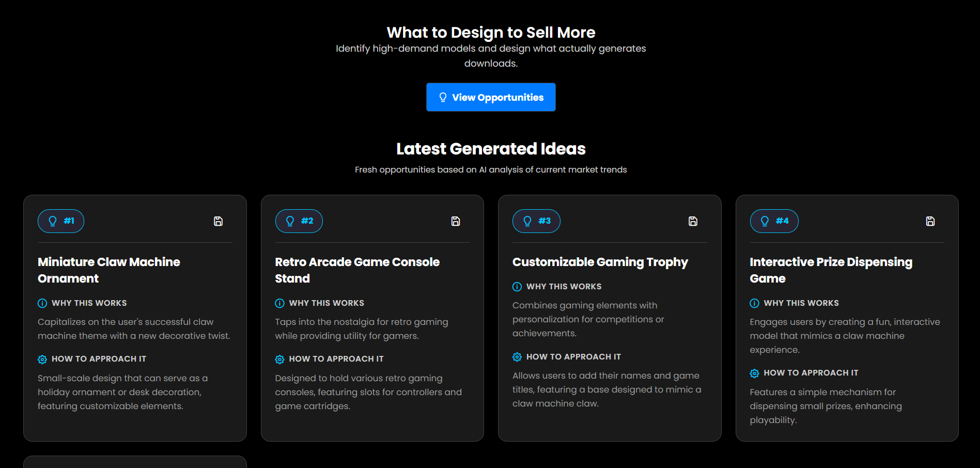Click the info icon on the Prize Game card

754,303
